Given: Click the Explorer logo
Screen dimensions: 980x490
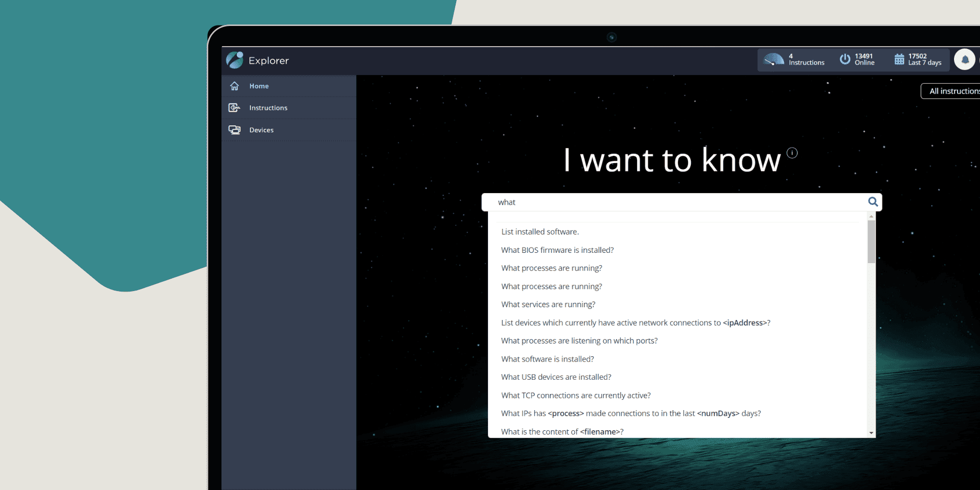Looking at the screenshot, I should pos(234,60).
